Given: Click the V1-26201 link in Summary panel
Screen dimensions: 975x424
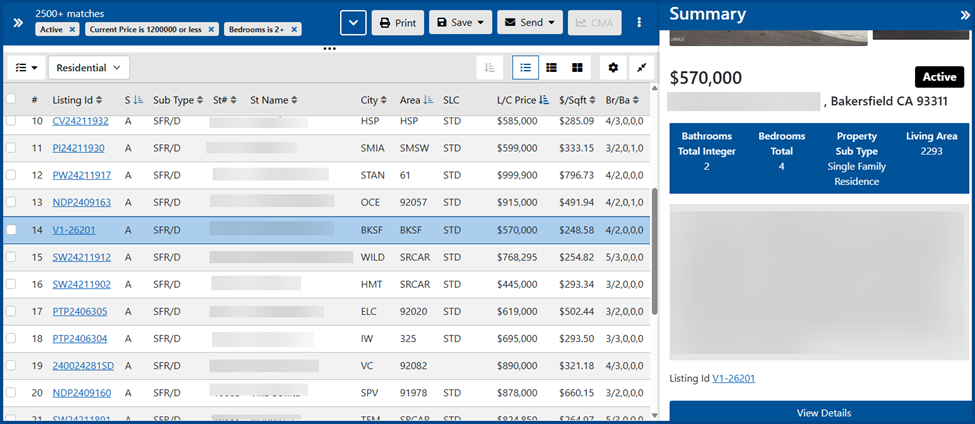Looking at the screenshot, I should (x=734, y=378).
